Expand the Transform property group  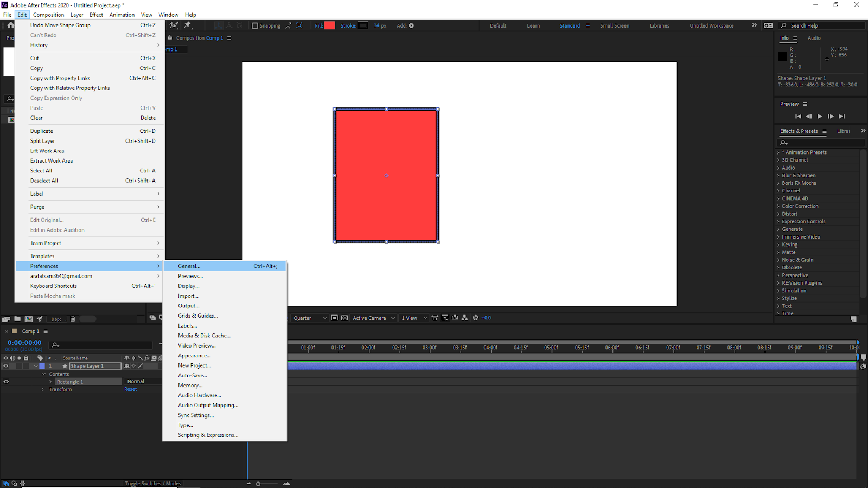tap(43, 390)
